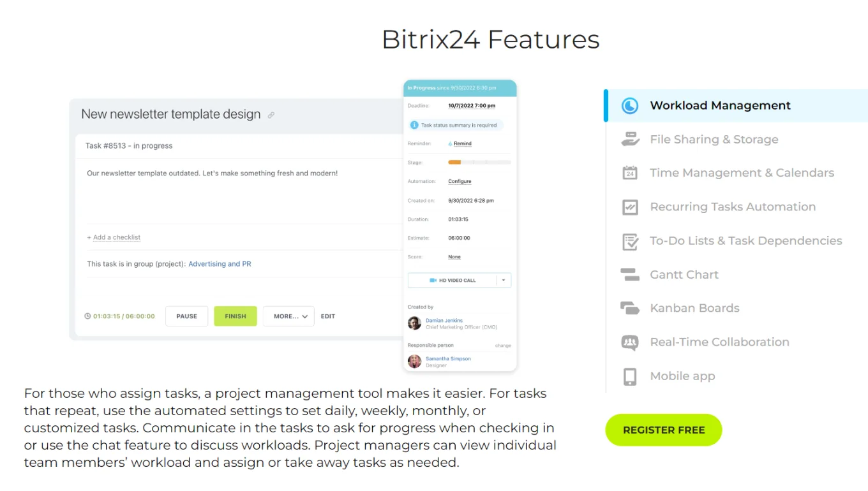This screenshot has width=868, height=491.
Task: Open the Advertising and PR project link
Action: pyautogui.click(x=220, y=264)
